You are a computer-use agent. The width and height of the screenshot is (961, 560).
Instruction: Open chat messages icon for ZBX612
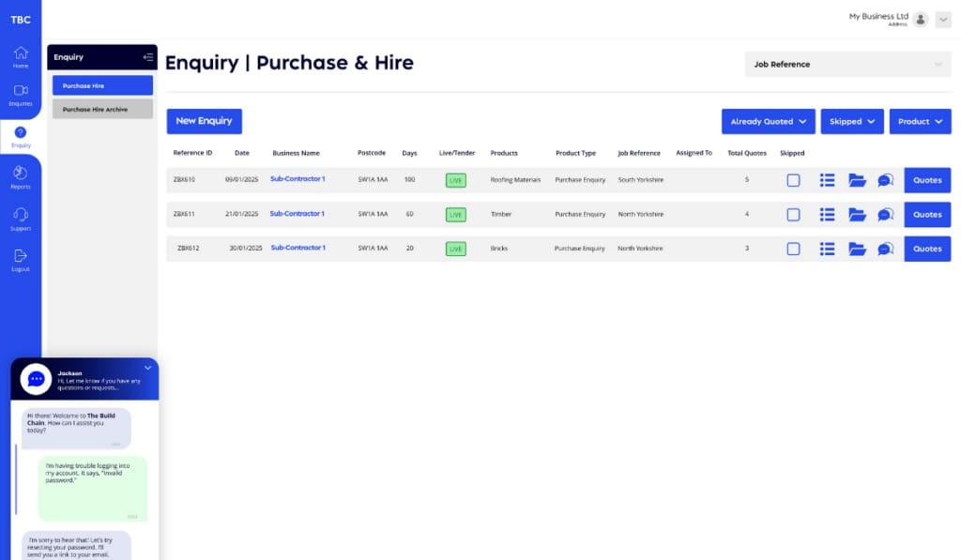click(x=885, y=250)
